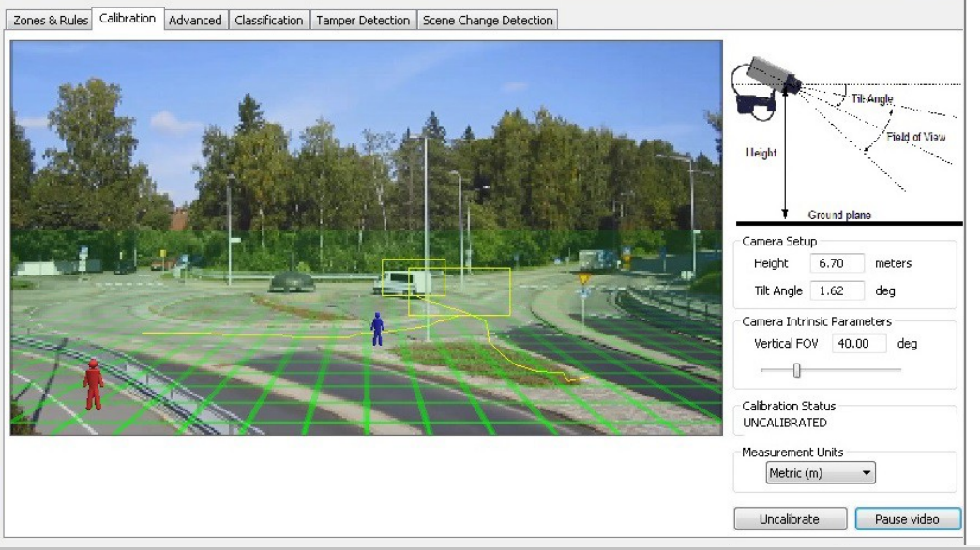
Task: Click the 'Ground plane' diagram label
Action: 838,215
